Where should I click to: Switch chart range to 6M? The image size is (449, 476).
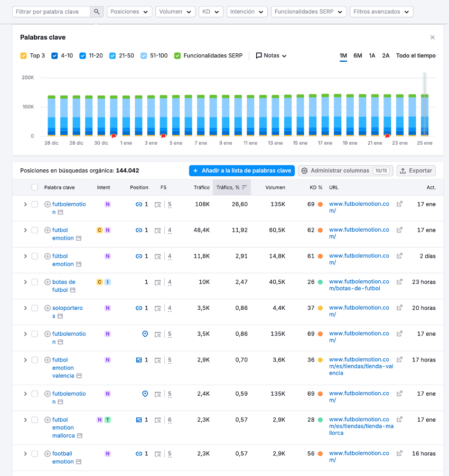pos(358,55)
